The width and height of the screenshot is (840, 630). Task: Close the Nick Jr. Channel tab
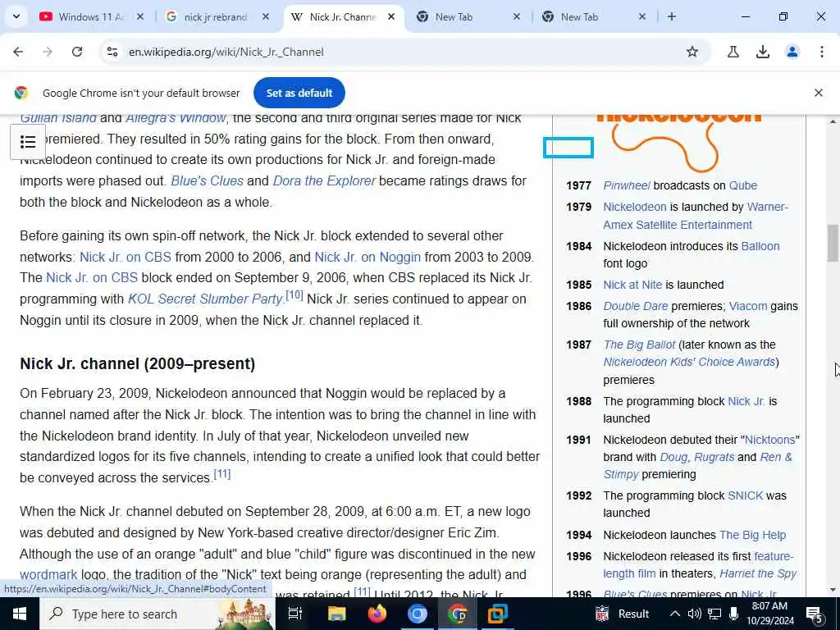point(391,16)
